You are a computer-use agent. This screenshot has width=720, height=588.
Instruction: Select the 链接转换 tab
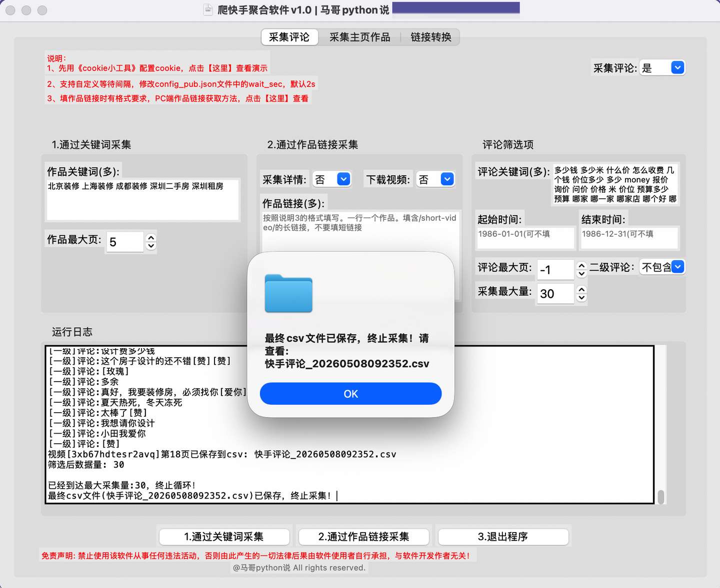(431, 37)
